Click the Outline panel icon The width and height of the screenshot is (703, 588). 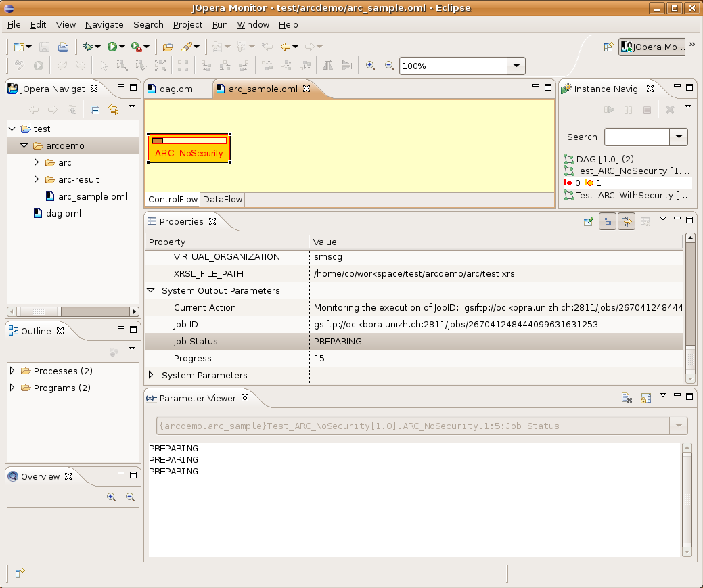click(x=13, y=331)
